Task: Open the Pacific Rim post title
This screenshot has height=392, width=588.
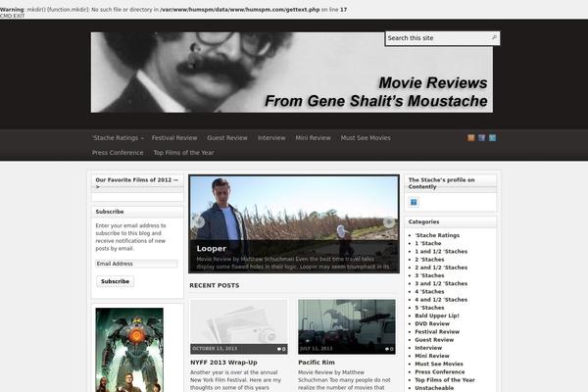Action: tap(317, 363)
